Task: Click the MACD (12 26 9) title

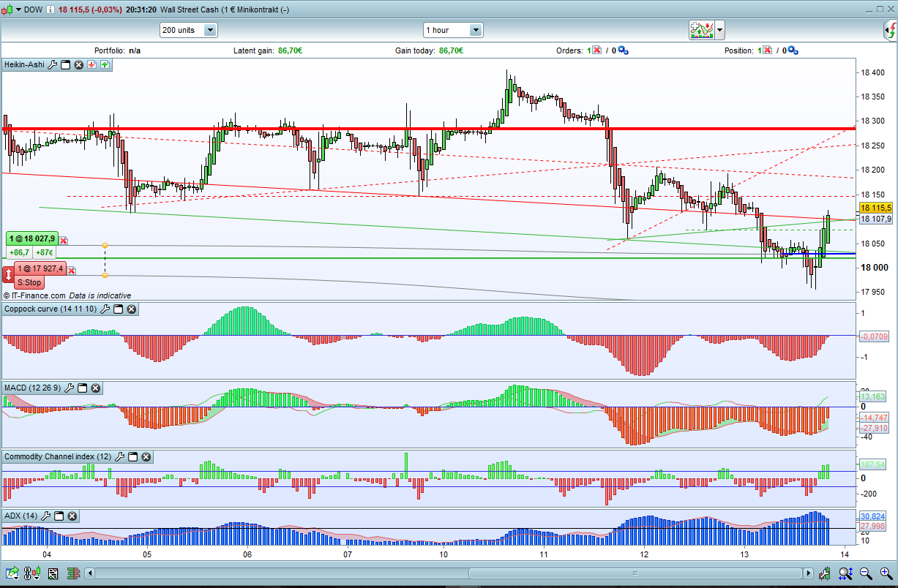Action: point(32,388)
